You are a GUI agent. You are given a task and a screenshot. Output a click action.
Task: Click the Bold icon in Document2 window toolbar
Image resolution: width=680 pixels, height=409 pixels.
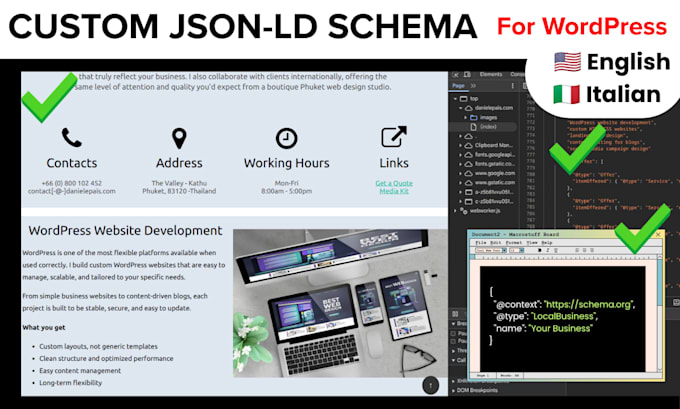click(x=540, y=250)
